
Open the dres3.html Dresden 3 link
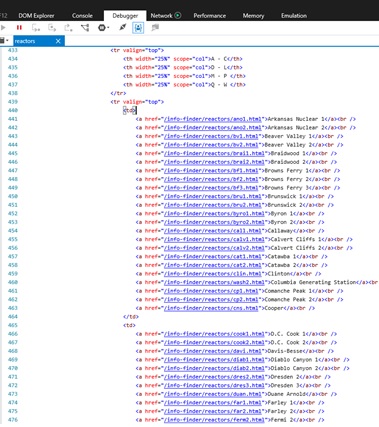(214, 385)
